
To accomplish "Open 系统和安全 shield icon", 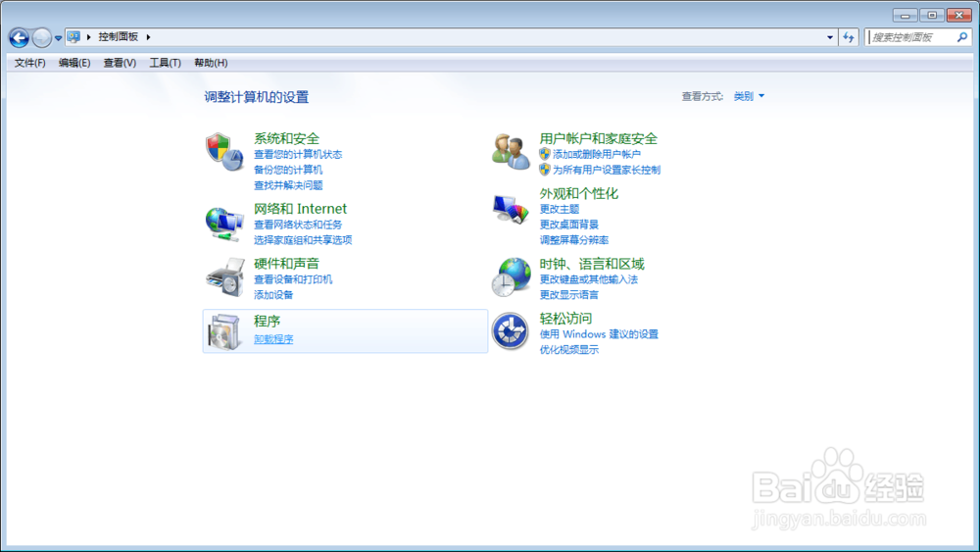I will 223,151.
